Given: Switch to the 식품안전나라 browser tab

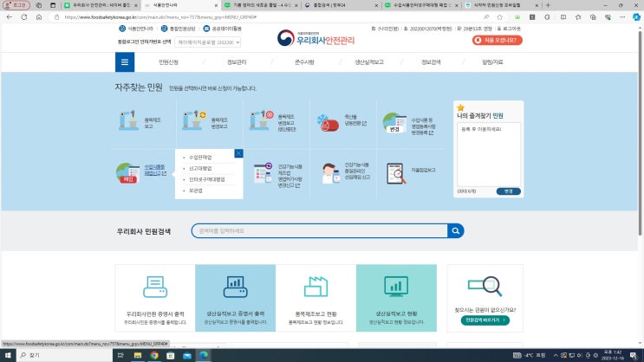Looking at the screenshot, I should coord(180,5).
